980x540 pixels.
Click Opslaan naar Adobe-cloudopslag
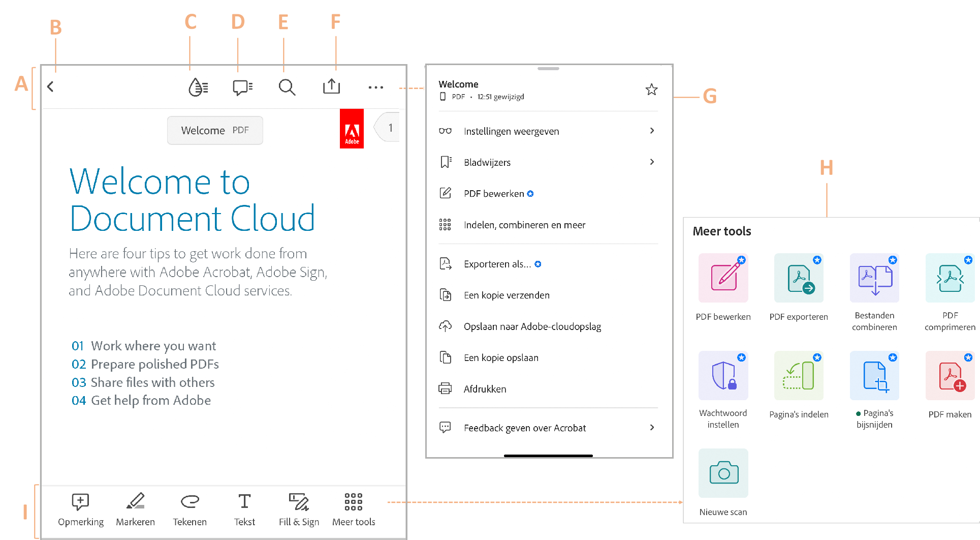point(532,326)
